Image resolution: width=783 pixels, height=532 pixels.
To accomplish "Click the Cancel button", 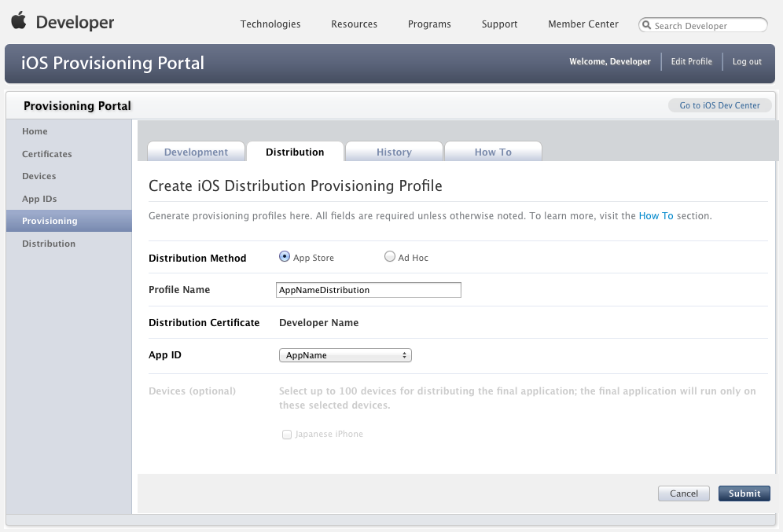I will coord(684,493).
